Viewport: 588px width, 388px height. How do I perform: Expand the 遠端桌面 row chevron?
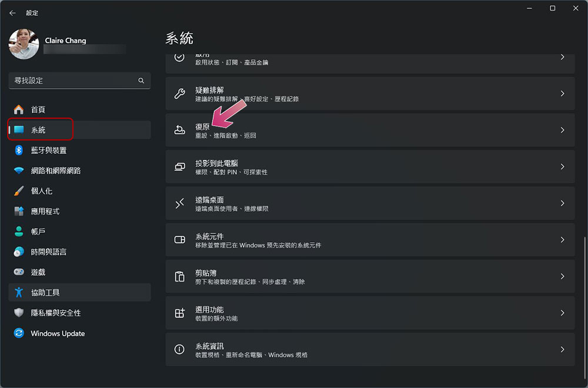[x=562, y=203]
